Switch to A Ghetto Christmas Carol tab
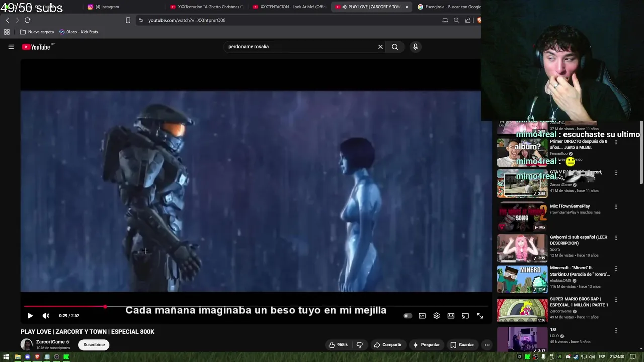The width and height of the screenshot is (644, 362). pos(206,7)
